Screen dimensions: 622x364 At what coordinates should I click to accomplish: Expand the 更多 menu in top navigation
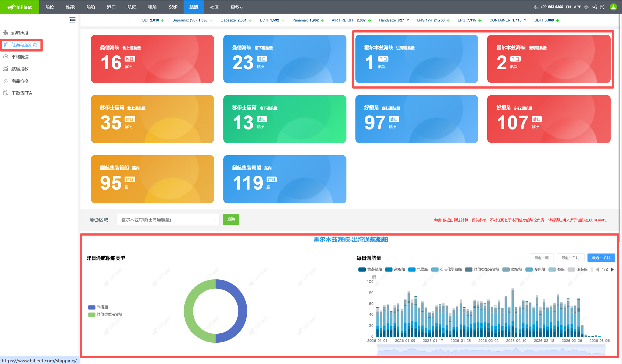pyautogui.click(x=236, y=7)
